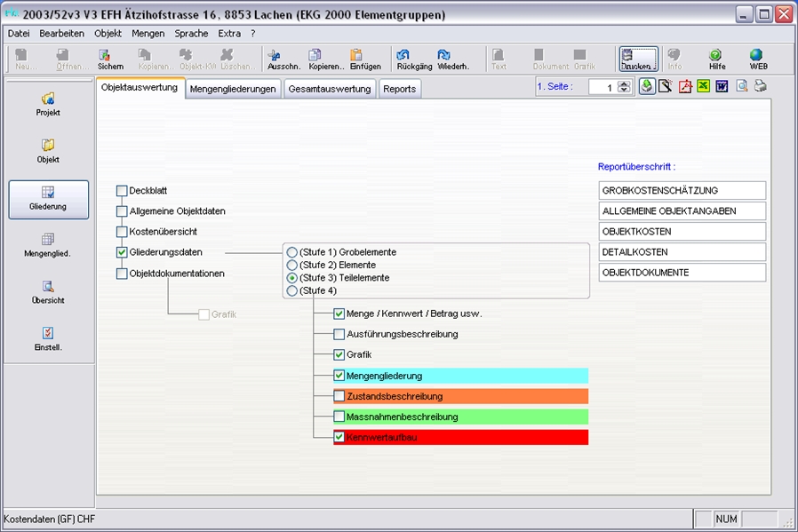Click the Dokument toolbar icon

pyautogui.click(x=539, y=55)
